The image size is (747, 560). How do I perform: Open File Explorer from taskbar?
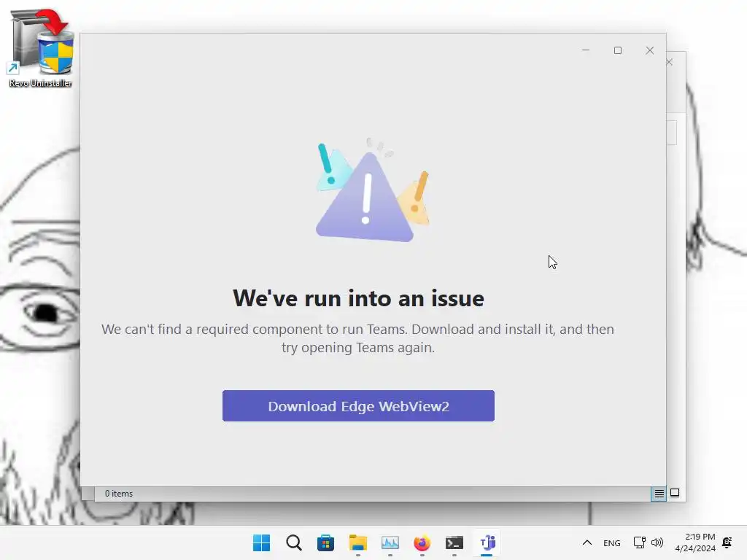coord(357,542)
